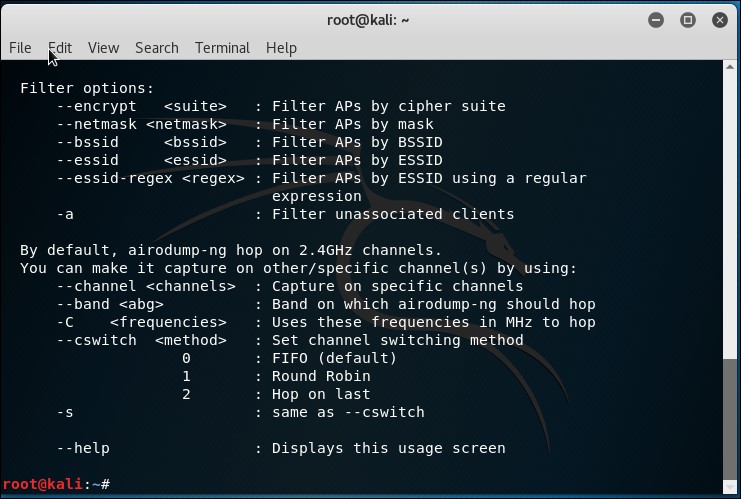Click the '--bssid' option text

point(87,142)
